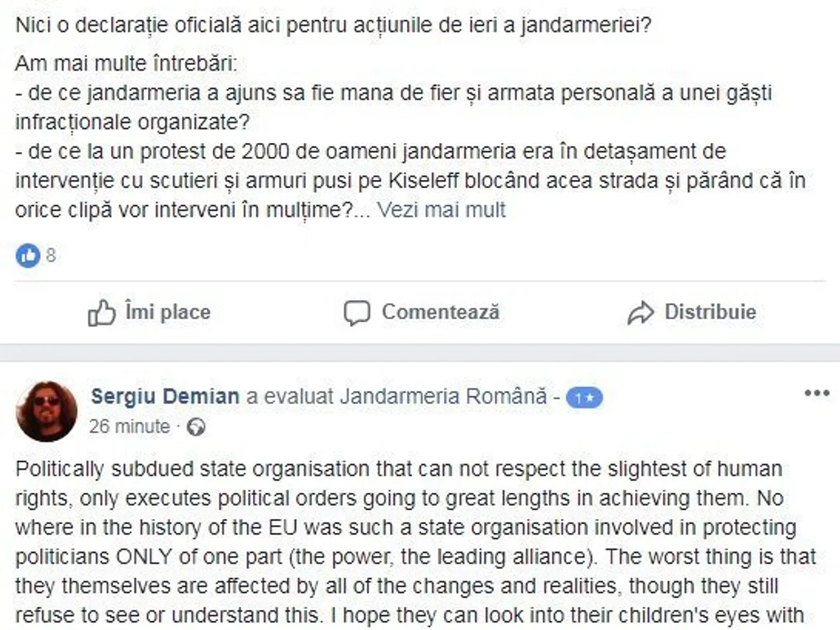Open the three-dots review options menu

pyautogui.click(x=816, y=393)
